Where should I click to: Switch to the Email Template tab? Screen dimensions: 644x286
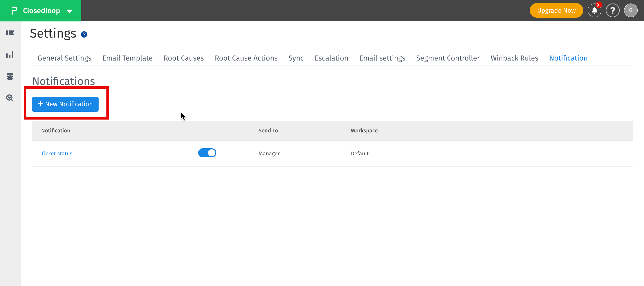127,58
